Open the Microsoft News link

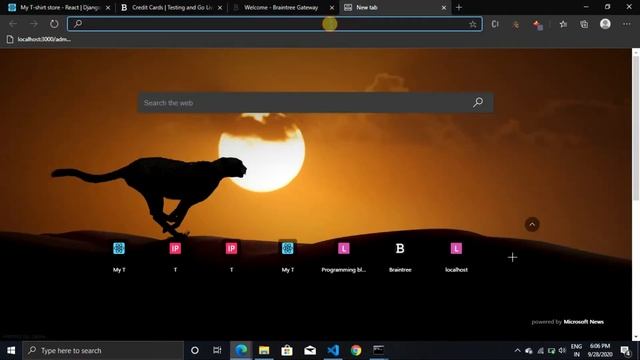tap(583, 322)
